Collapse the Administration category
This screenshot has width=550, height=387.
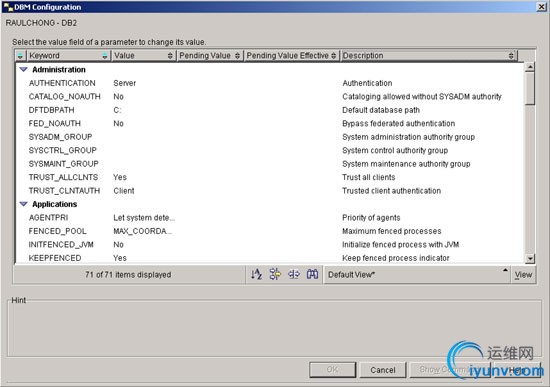(24, 69)
